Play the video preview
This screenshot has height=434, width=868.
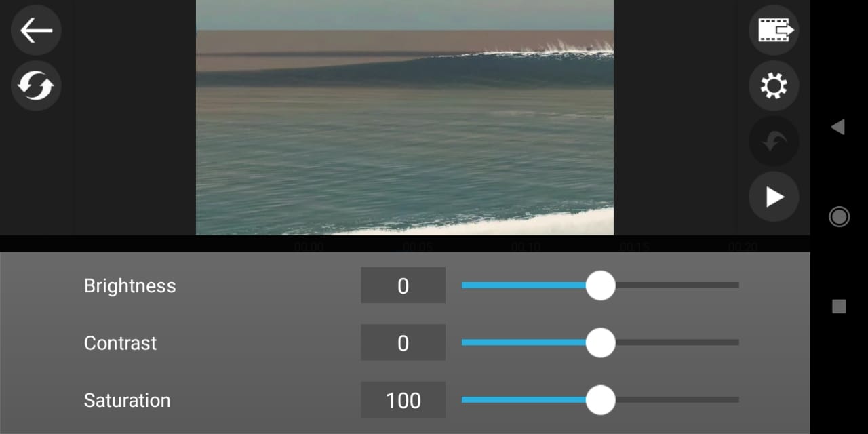coord(774,197)
